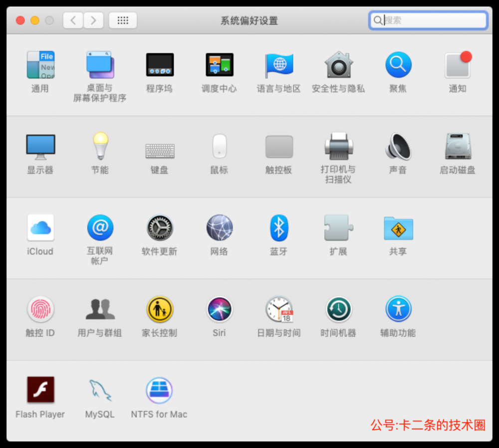Click the forward navigation arrow

pos(93,20)
